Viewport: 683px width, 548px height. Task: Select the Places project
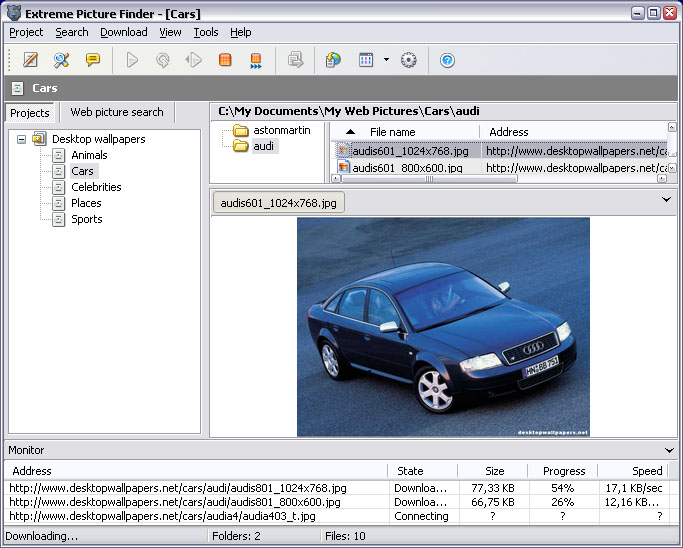[x=86, y=203]
